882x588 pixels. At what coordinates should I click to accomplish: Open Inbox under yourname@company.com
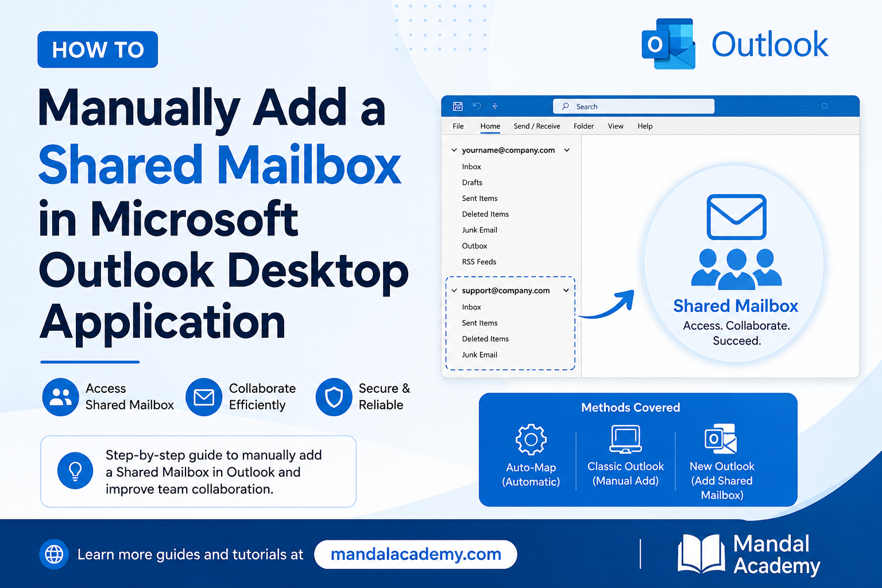click(471, 167)
